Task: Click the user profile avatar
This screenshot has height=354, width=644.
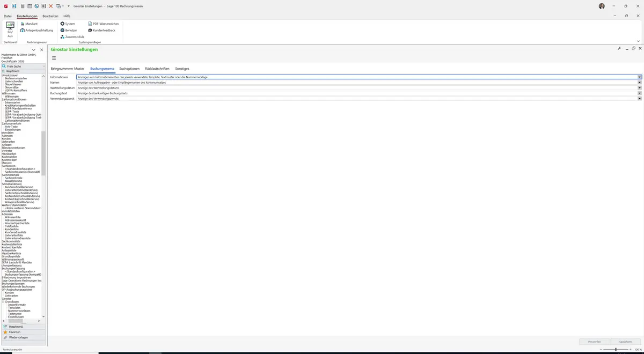Action: point(602,6)
